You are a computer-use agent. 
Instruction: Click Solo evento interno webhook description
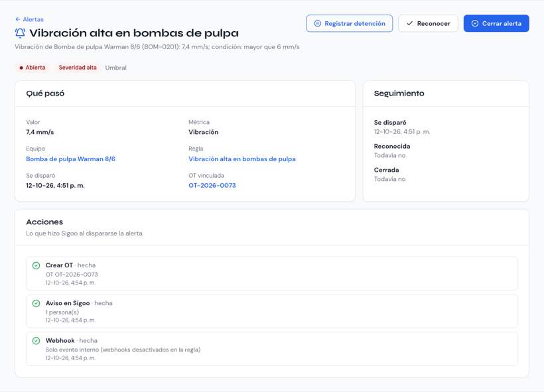tap(123, 350)
